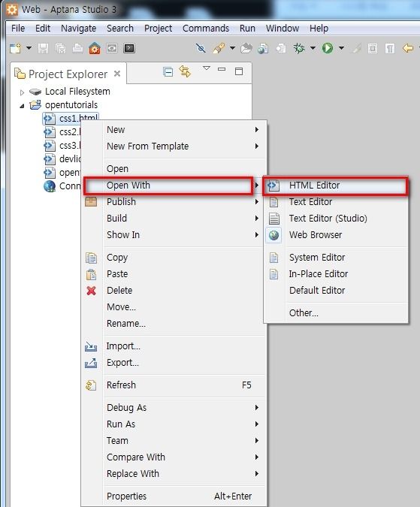
Task: Toggle block selection mode toolbar icon
Action: (x=373, y=49)
